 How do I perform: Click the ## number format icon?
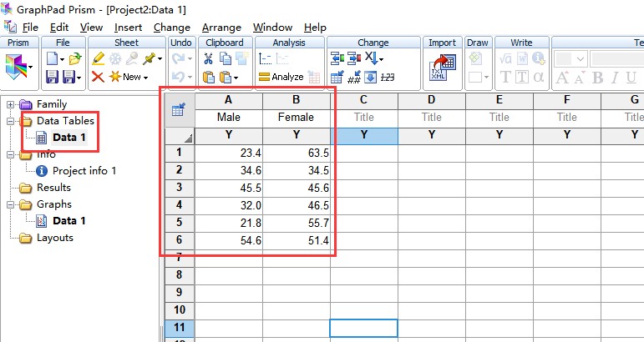coord(354,77)
